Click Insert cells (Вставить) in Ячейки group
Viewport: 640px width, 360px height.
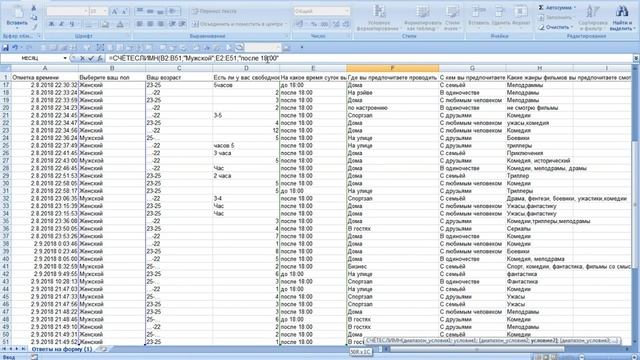tap(478, 16)
